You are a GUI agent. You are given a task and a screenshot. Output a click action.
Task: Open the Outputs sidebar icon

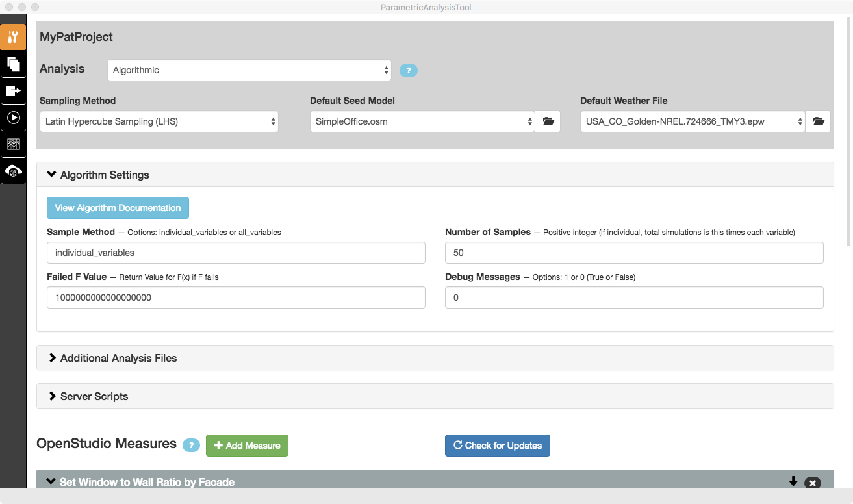(13, 91)
